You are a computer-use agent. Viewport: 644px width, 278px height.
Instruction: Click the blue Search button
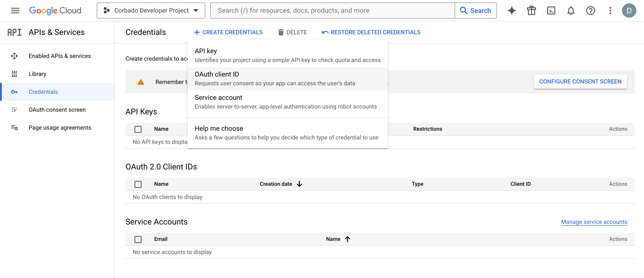tap(475, 11)
